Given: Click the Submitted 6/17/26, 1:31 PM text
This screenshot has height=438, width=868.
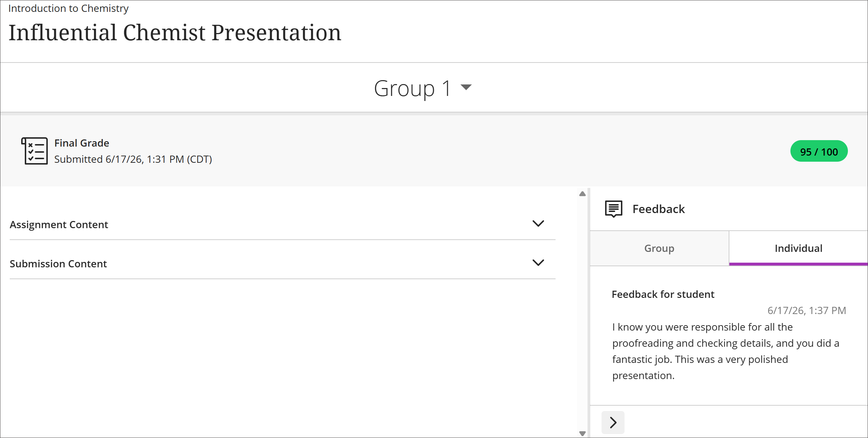Looking at the screenshot, I should 133,159.
